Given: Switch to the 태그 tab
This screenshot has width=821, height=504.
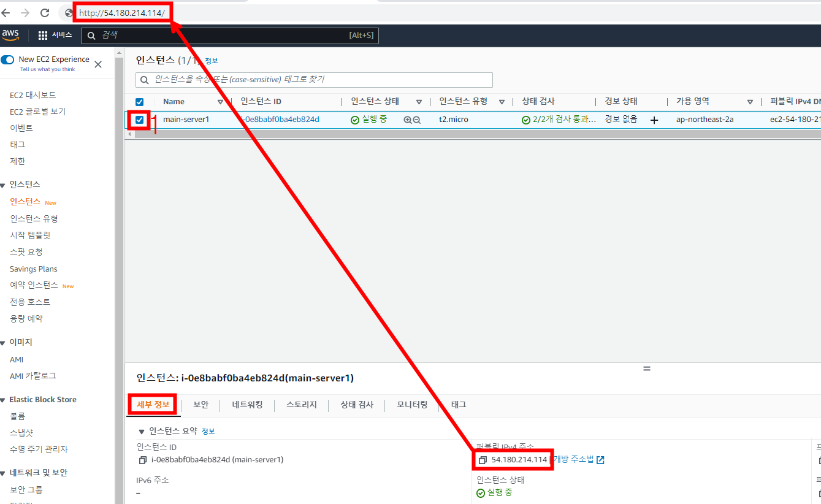Looking at the screenshot, I should point(459,405).
